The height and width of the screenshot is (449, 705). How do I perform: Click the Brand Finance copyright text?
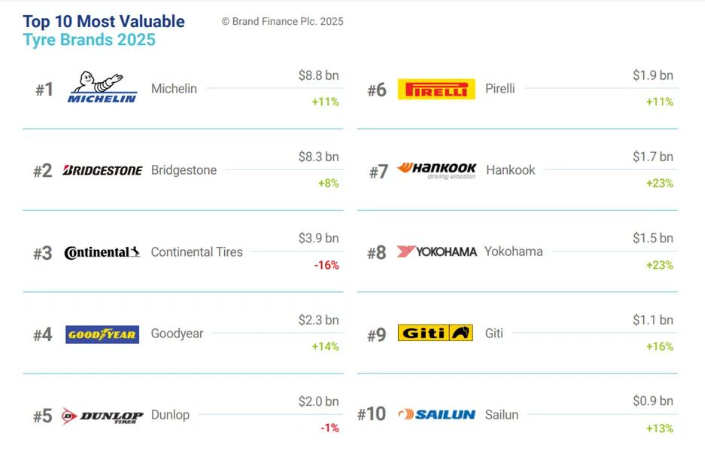pyautogui.click(x=282, y=22)
